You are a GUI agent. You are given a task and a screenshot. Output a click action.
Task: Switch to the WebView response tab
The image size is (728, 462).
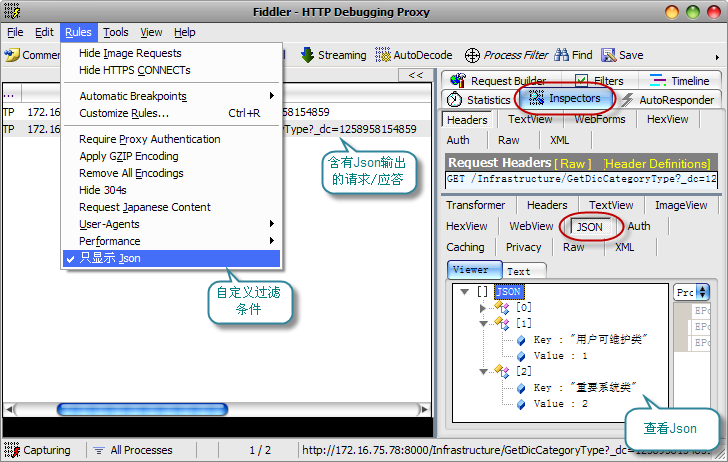[530, 226]
